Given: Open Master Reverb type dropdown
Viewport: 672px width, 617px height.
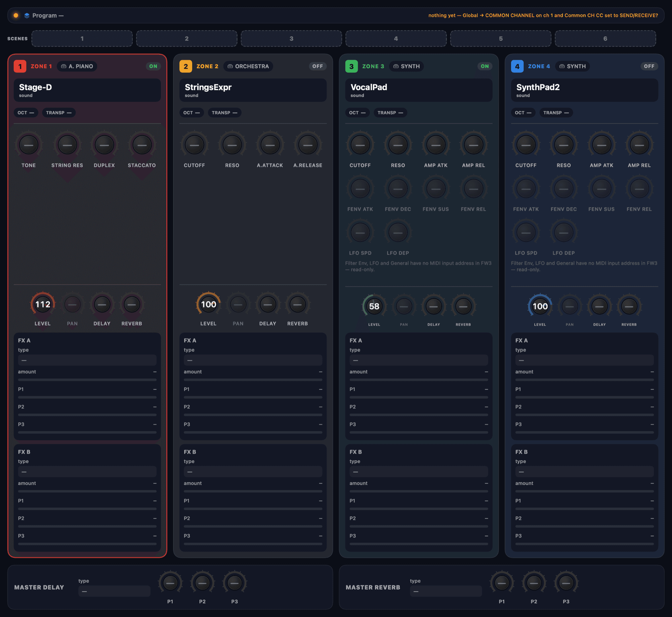Looking at the screenshot, I should click(x=446, y=591).
